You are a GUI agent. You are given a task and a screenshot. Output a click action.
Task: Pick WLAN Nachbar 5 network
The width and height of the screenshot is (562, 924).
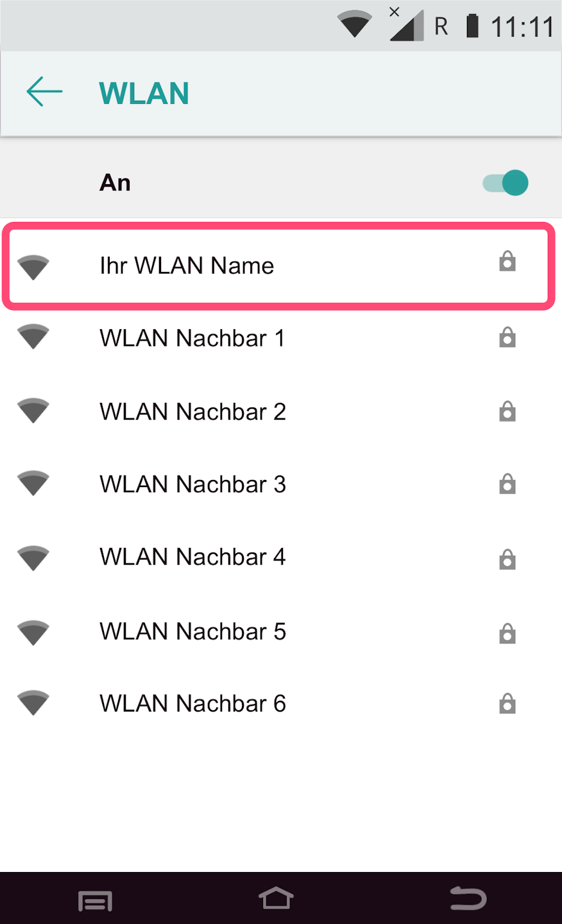tap(281, 631)
